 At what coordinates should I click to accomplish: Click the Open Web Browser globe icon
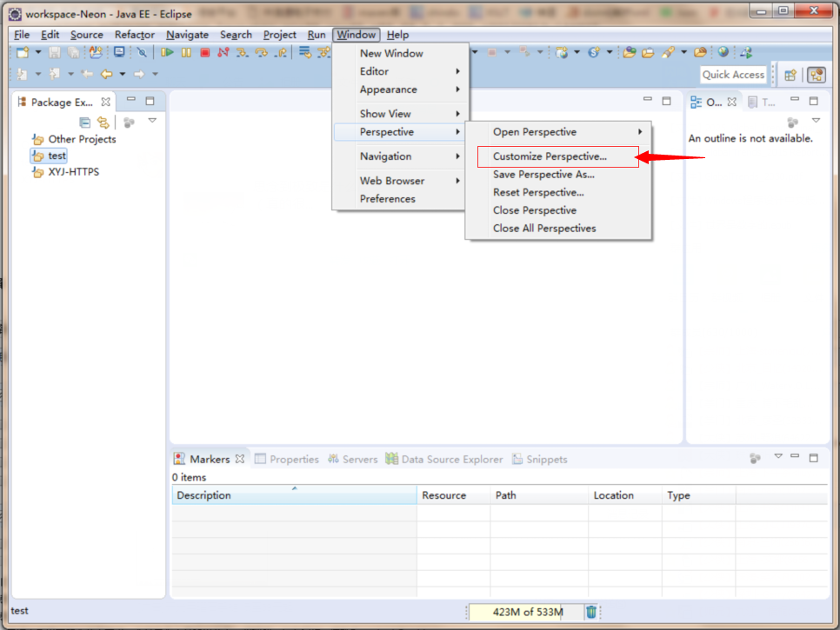click(723, 52)
